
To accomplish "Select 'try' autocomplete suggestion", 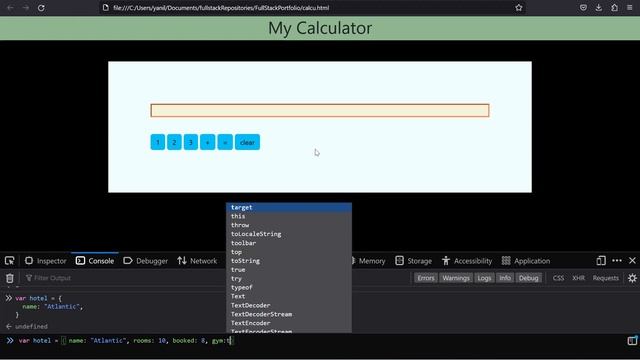I will click(x=289, y=279).
